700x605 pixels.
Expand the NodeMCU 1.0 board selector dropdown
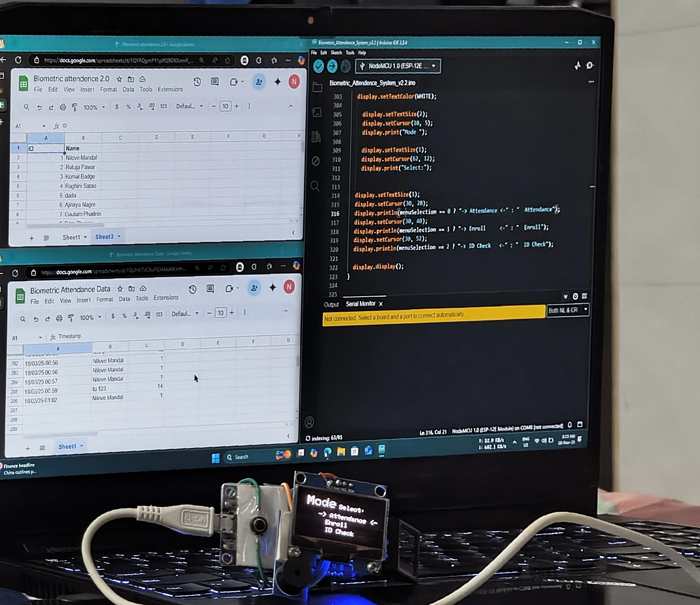[398, 66]
